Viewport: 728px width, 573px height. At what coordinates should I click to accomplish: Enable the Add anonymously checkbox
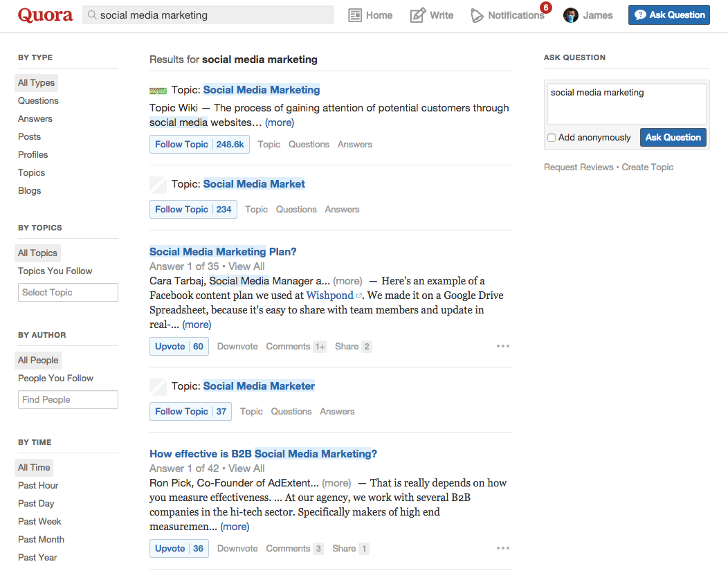pos(552,138)
